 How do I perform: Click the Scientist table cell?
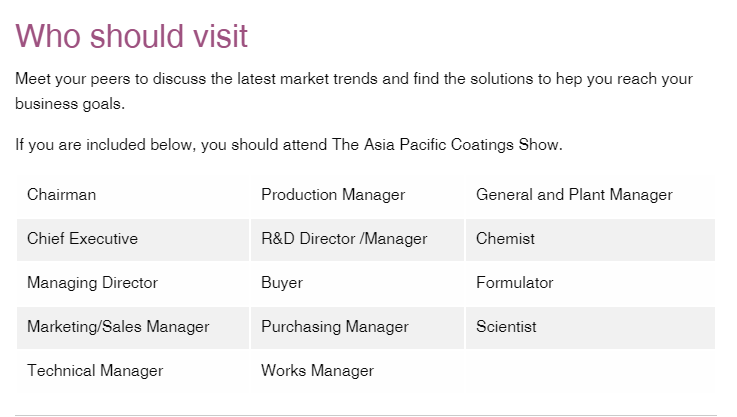tap(506, 327)
